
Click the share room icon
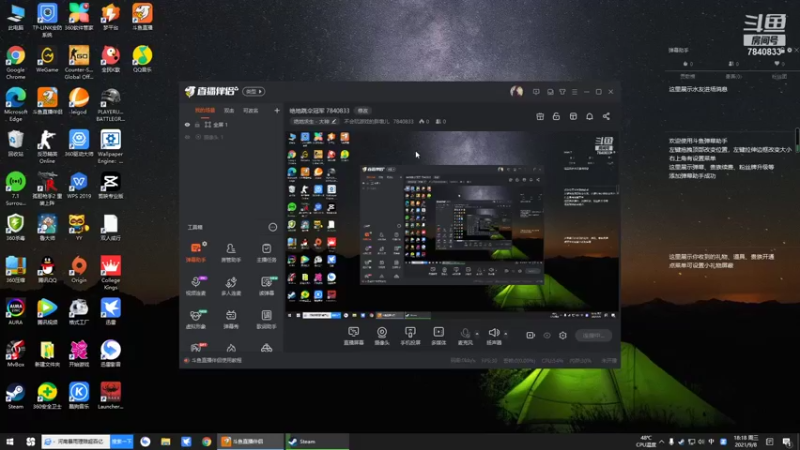606,116
